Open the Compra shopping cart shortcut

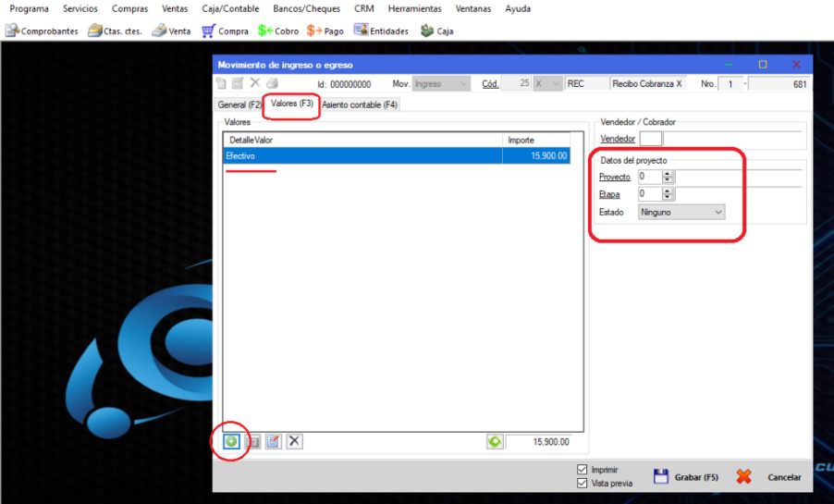pyautogui.click(x=225, y=31)
